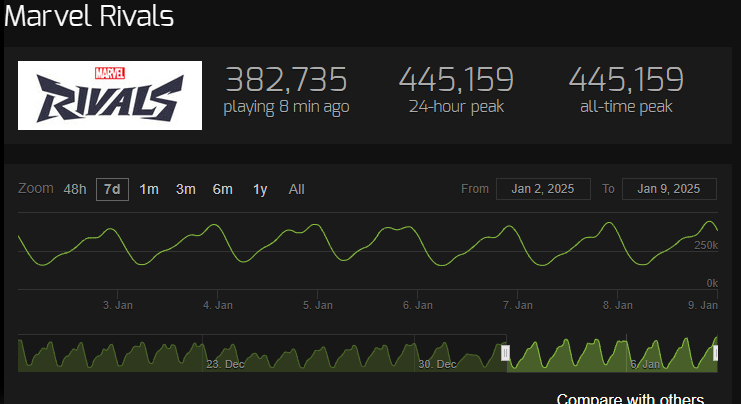Image resolution: width=741 pixels, height=404 pixels.
Task: Click the 9. Jan axis label
Action: [703, 305]
